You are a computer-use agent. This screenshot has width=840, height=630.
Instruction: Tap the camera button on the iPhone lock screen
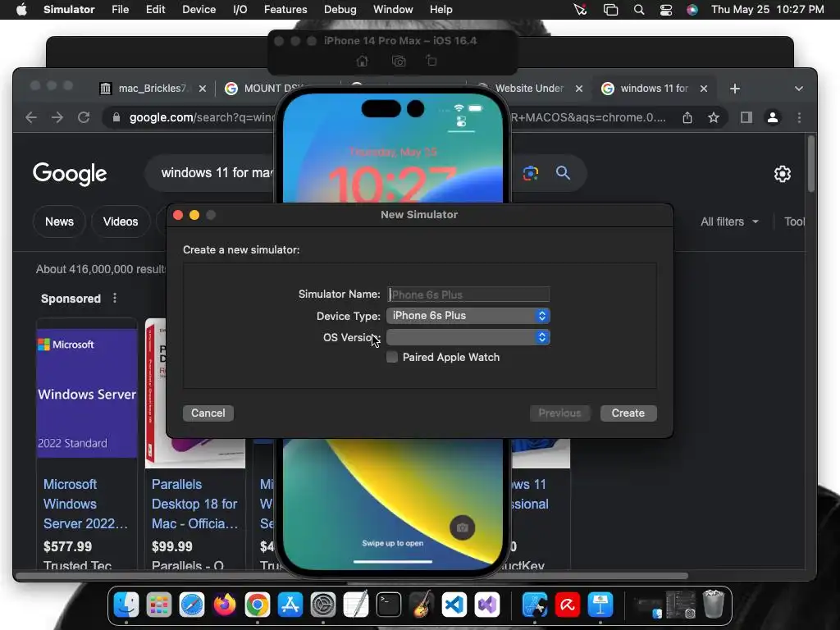tap(462, 527)
